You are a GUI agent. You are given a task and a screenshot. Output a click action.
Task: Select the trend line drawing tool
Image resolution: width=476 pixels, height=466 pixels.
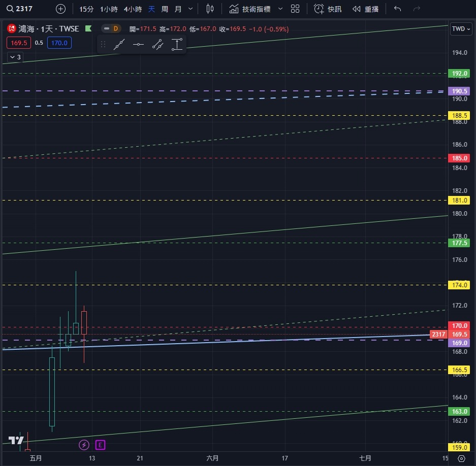click(119, 45)
